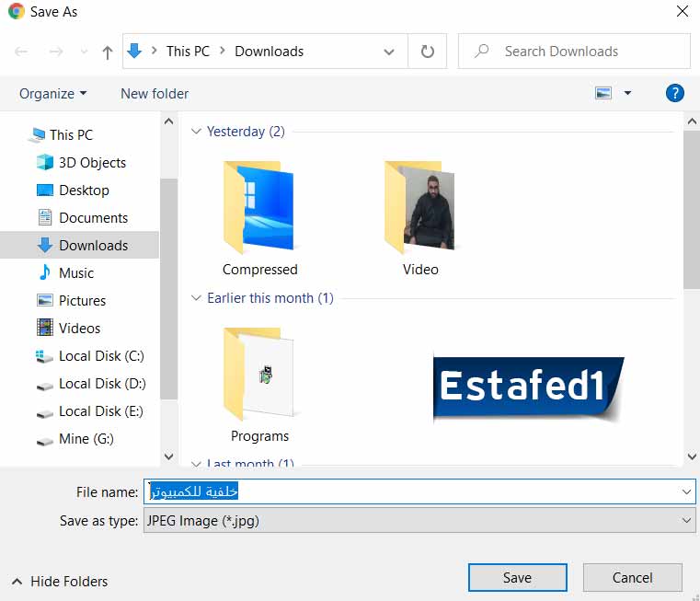Open the Video folder
700x601 pixels.
(420, 217)
